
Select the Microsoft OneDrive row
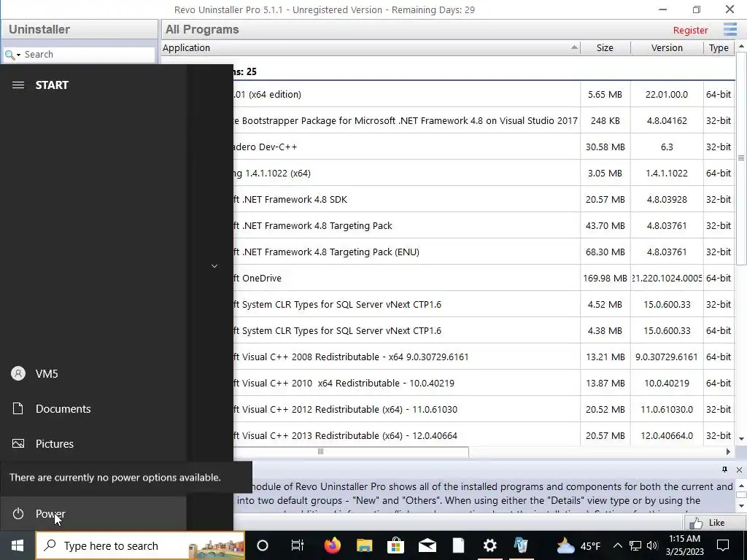[x=483, y=278]
